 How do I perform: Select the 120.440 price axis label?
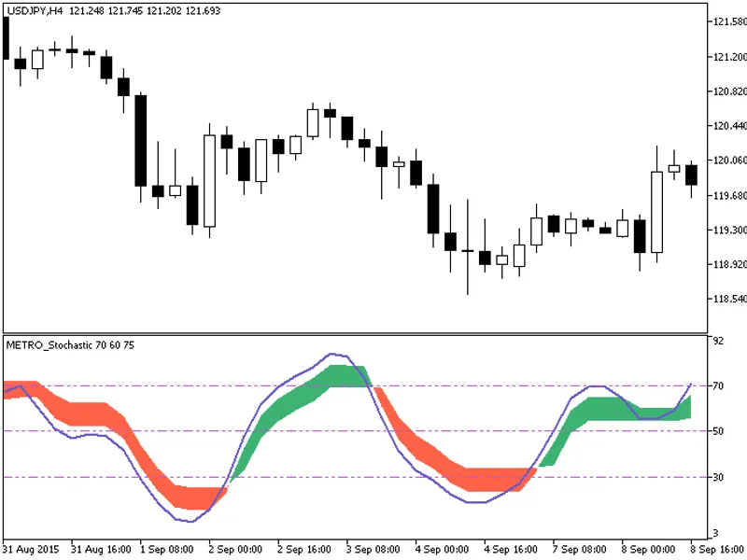(x=730, y=126)
